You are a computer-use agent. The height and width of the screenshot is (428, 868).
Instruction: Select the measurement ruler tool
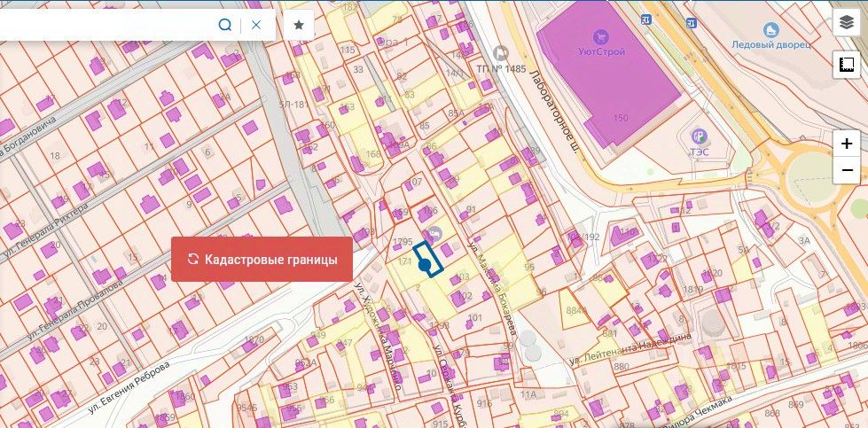point(847,64)
